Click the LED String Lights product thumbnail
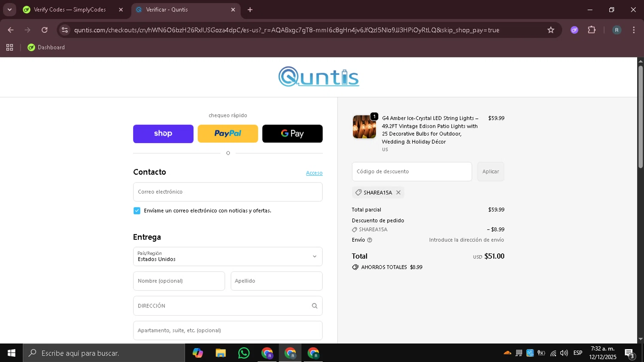The height and width of the screenshot is (362, 644). [x=364, y=127]
